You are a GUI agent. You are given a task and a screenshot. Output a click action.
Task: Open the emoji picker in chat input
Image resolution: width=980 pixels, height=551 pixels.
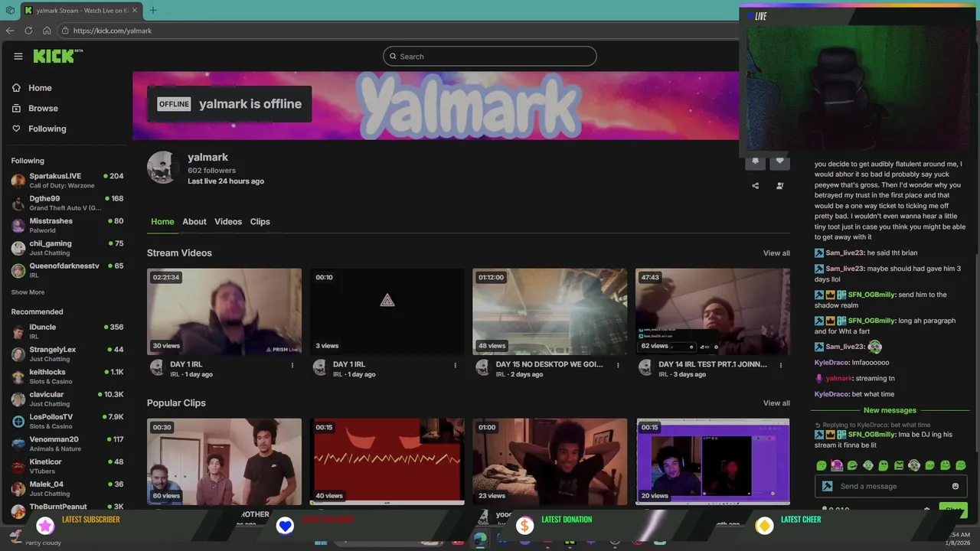[x=955, y=486]
